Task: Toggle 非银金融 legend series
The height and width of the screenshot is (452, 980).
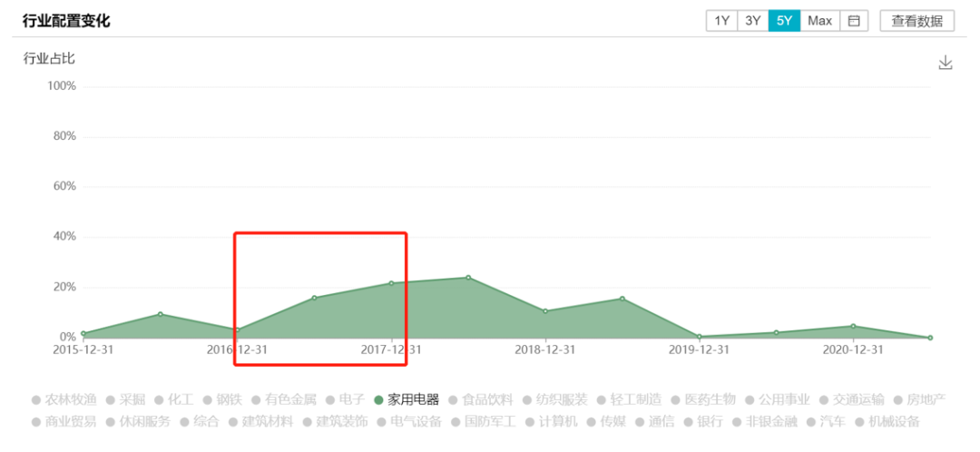Action: pyautogui.click(x=766, y=421)
